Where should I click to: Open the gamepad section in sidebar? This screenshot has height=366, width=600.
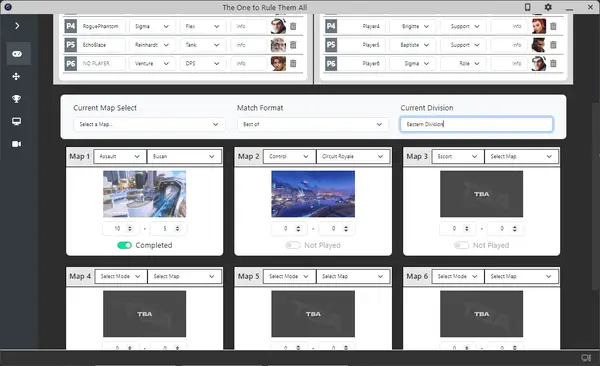(x=17, y=54)
